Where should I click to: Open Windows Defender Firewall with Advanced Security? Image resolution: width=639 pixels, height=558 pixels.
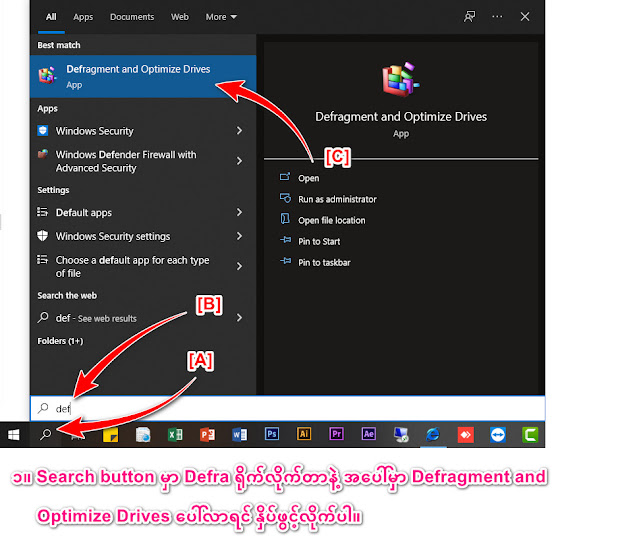143,161
